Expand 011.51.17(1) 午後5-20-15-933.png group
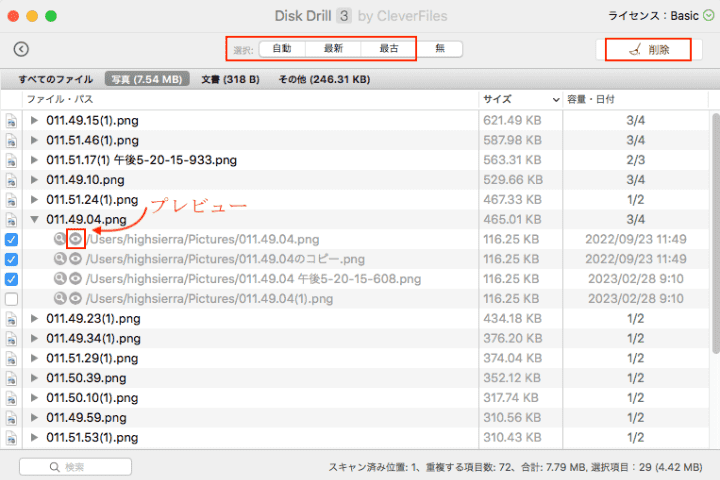 (x=34, y=160)
